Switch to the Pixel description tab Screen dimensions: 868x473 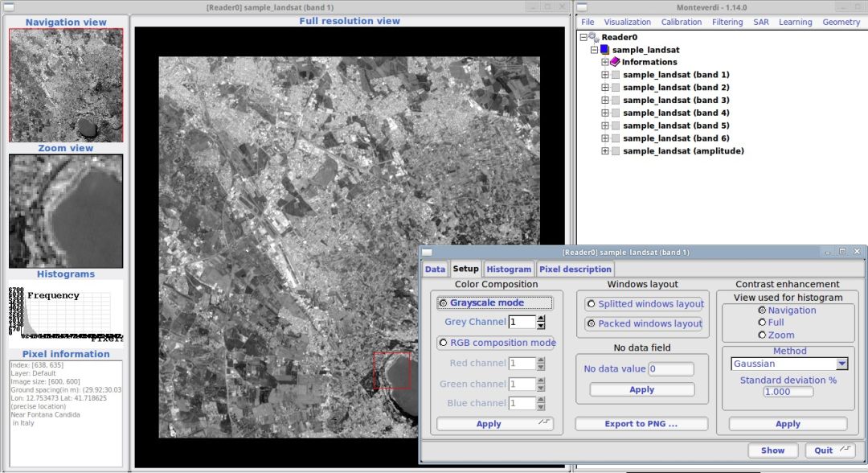[575, 269]
